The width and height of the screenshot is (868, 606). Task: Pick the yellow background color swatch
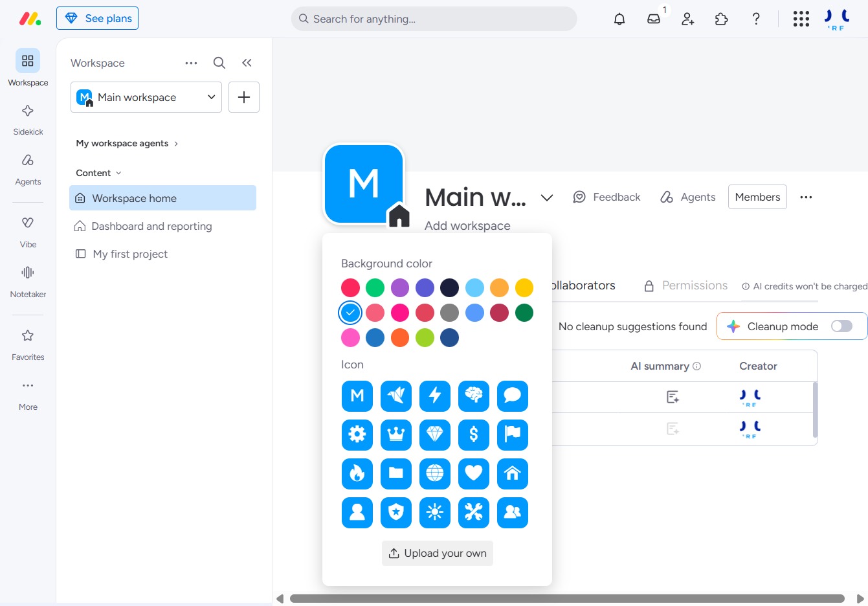click(524, 287)
